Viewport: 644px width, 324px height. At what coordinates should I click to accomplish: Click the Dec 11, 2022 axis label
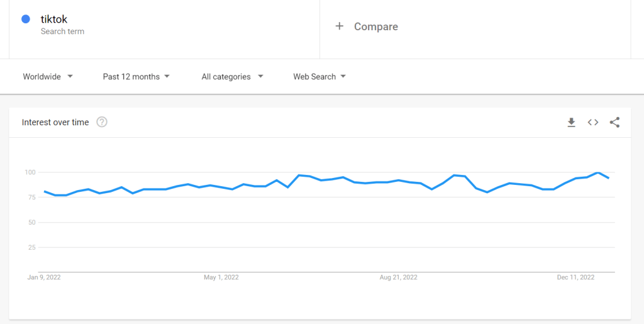click(x=575, y=277)
